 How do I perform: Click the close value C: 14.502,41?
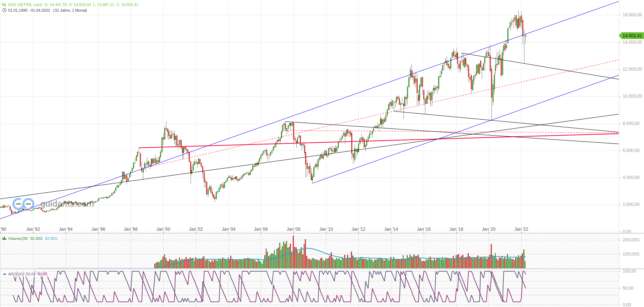(127, 5)
